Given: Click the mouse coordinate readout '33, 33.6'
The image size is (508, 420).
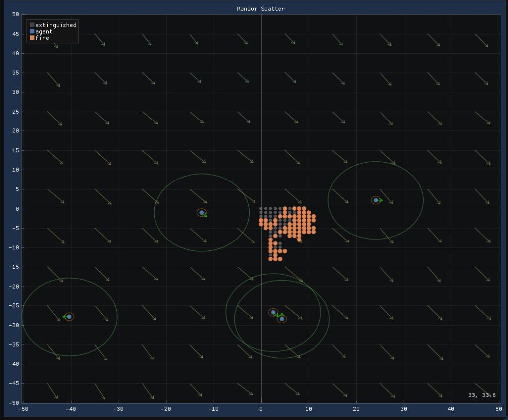Looking at the screenshot, I should click(481, 395).
